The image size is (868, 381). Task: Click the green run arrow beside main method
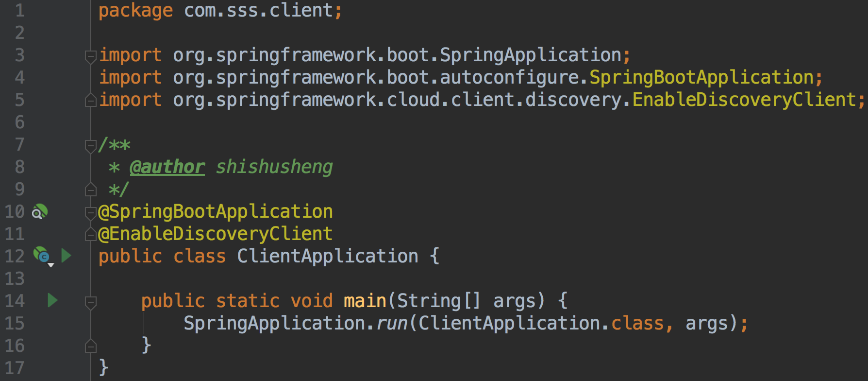tap(53, 300)
